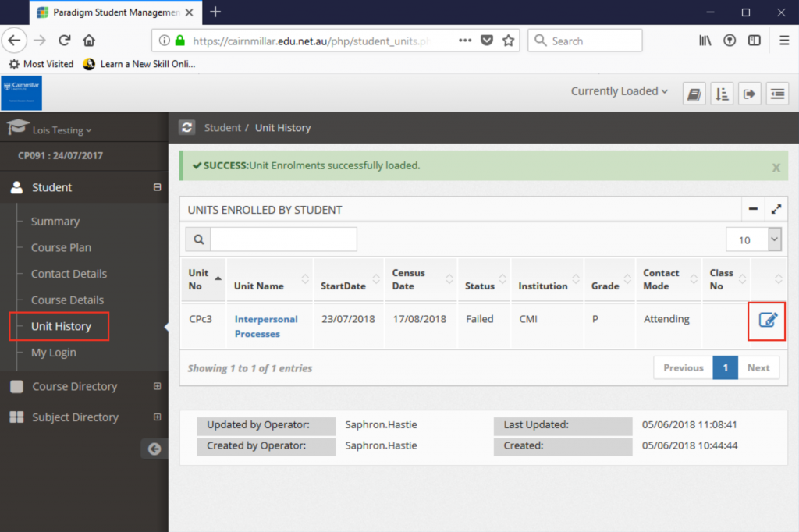This screenshot has height=532, width=799.
Task: Sort table by Unit Name
Action: [x=270, y=279]
